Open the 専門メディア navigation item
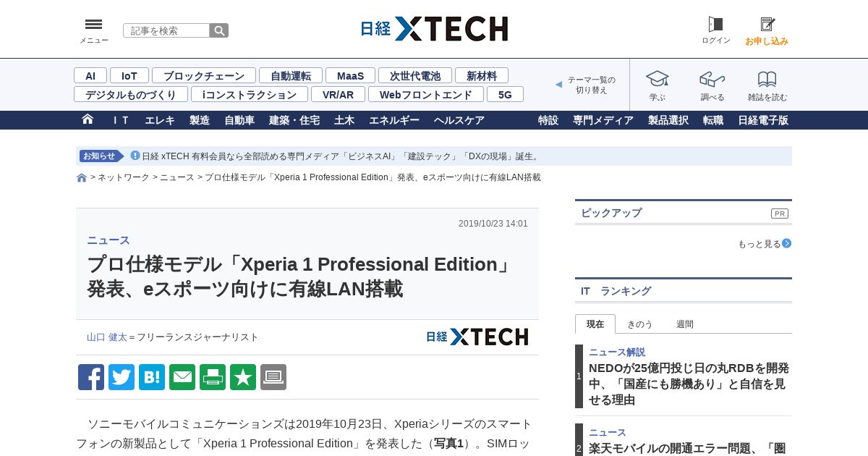Image resolution: width=868 pixels, height=456 pixels. (x=603, y=120)
